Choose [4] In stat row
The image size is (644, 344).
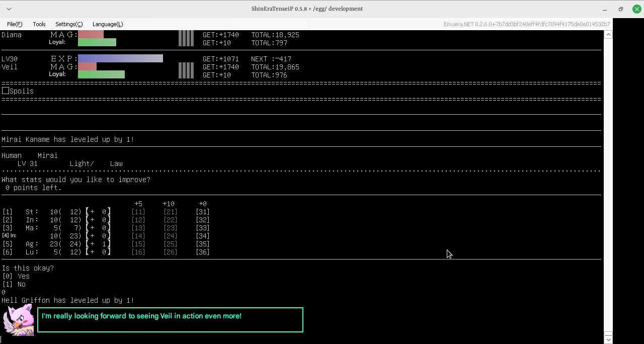click(56, 236)
